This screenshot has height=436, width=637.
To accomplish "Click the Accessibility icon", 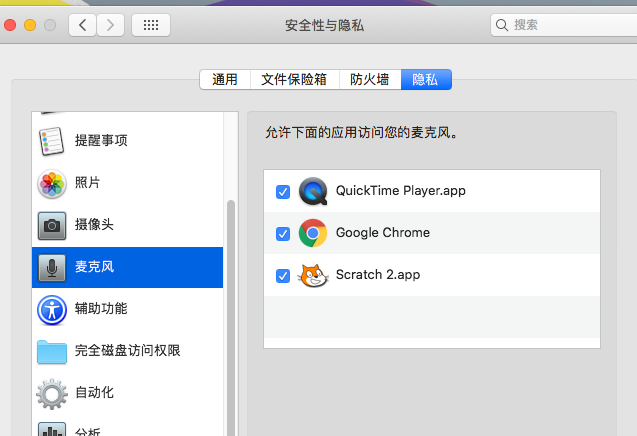I will 52,310.
